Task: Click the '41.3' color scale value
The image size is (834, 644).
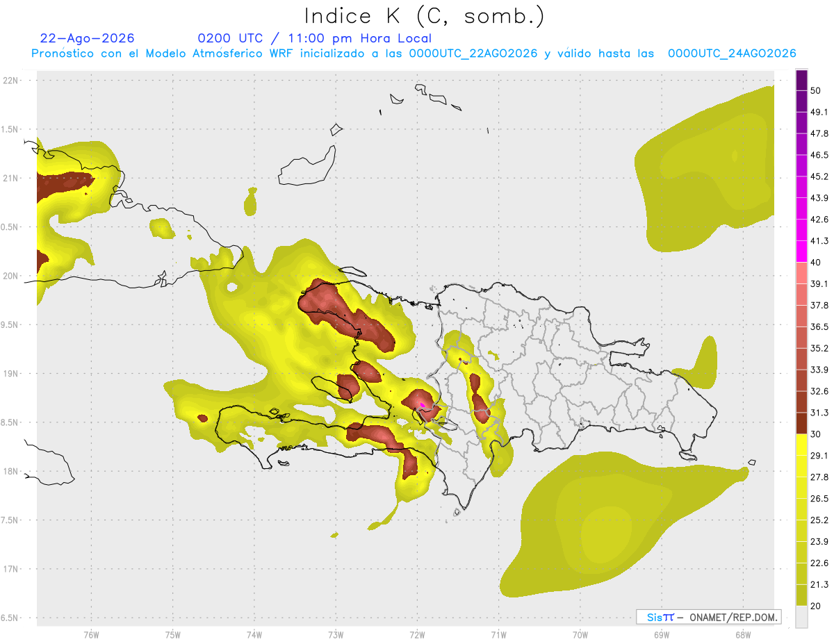Action: 819,241
